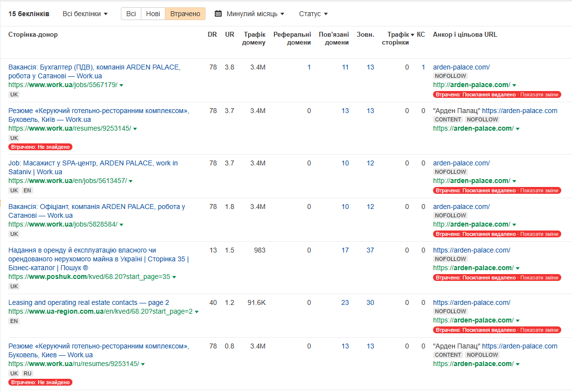Click the green caret after the ua-region.com.ua URL
Screen dimensions: 572x392
tap(197, 312)
